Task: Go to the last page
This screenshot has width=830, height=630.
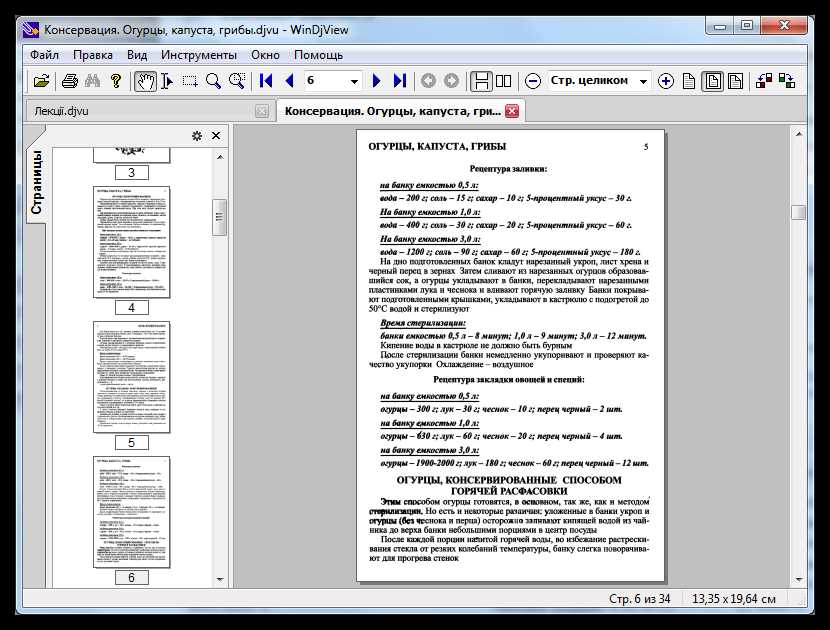Action: click(400, 81)
